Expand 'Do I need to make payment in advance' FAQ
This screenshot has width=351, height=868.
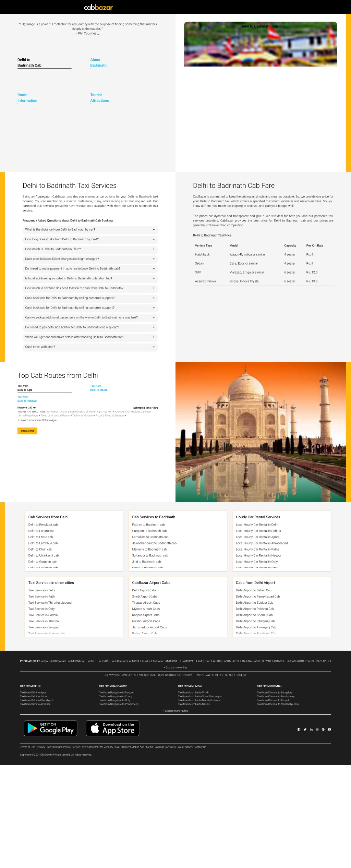tap(90, 269)
